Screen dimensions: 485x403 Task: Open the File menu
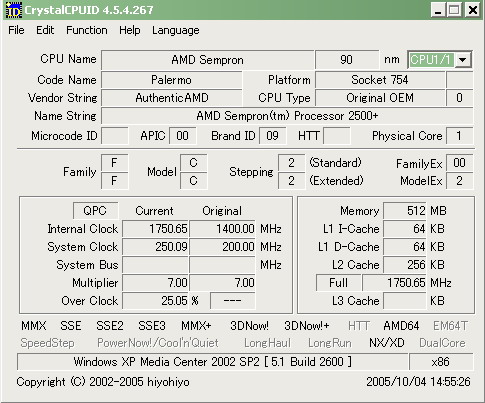16,30
